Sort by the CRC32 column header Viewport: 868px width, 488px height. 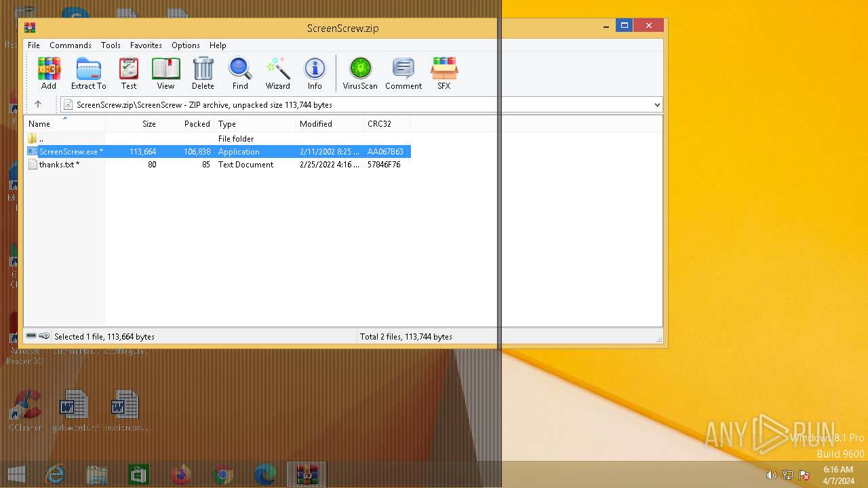pos(387,124)
